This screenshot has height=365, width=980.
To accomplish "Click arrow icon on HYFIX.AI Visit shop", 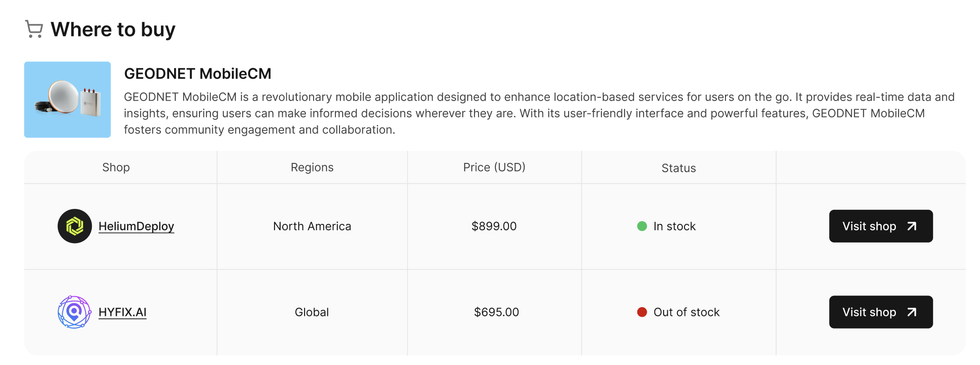I will tap(912, 312).
